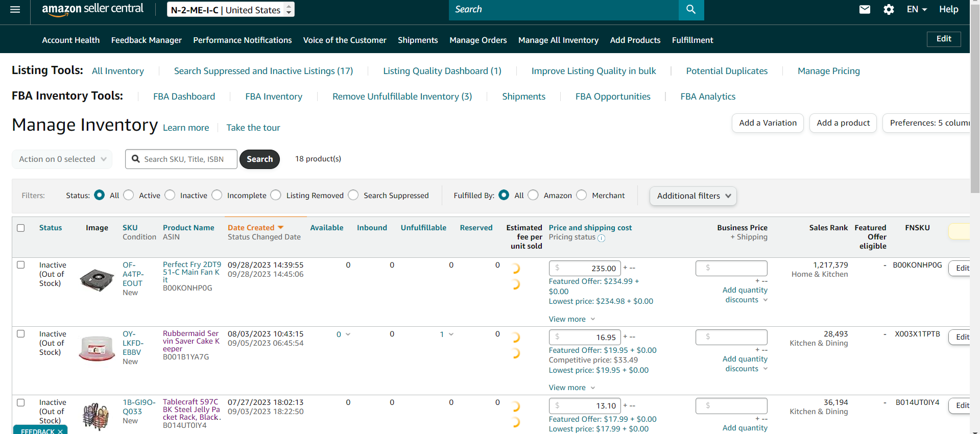Screen dimensions: 980x434
Task: Expand the Additional filters dropdown
Action: click(x=693, y=196)
